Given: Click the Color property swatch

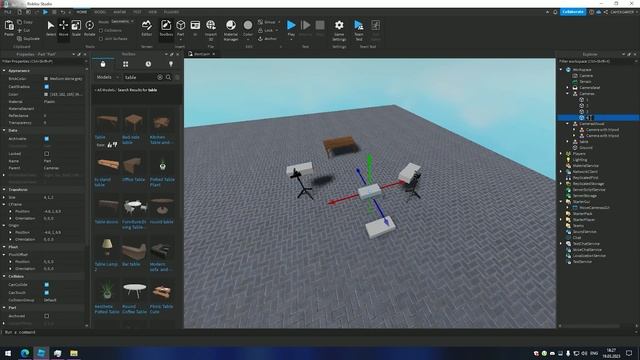Looking at the screenshot, I should tap(46, 94).
